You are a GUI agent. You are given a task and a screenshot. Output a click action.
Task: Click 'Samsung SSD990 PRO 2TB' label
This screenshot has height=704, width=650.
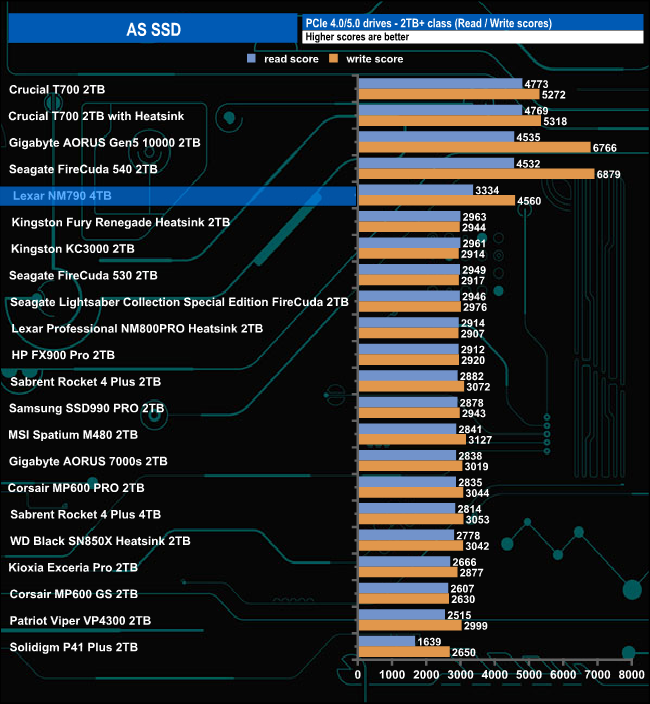tap(86, 408)
